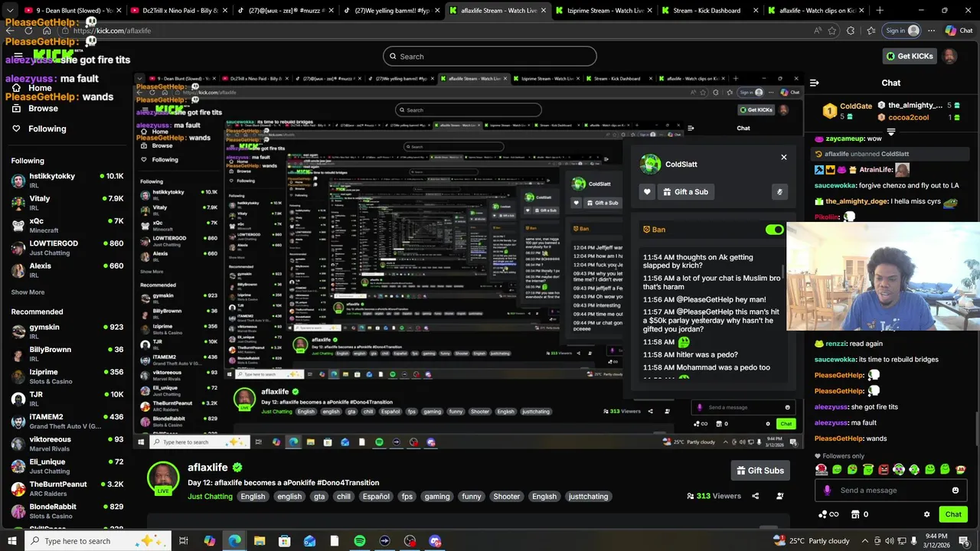Click username zaycameup in chat
The image size is (980, 551).
(x=844, y=139)
